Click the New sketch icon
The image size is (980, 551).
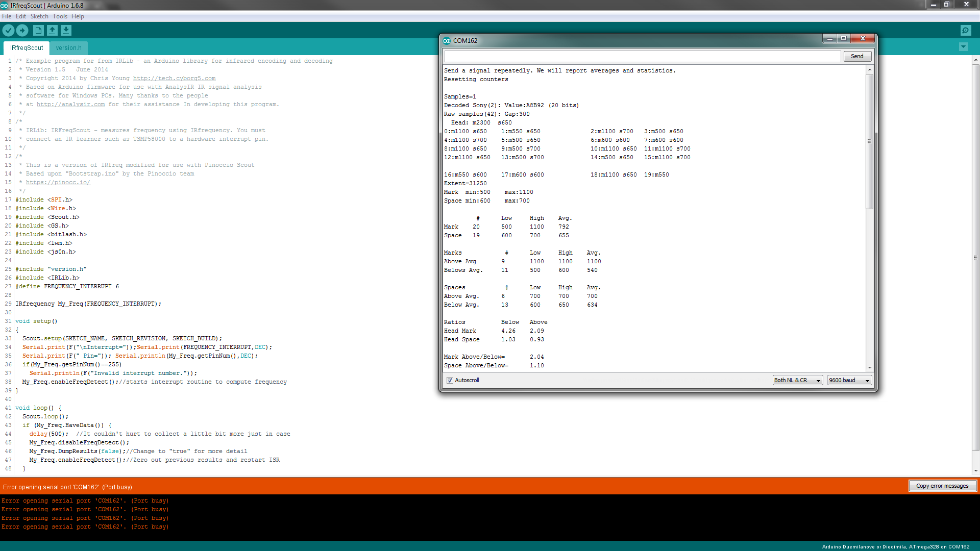click(x=38, y=31)
